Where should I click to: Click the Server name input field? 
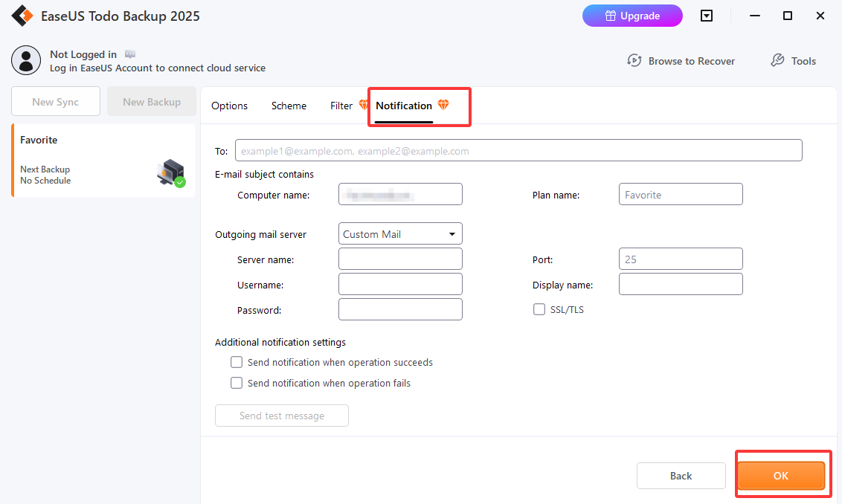pos(400,259)
